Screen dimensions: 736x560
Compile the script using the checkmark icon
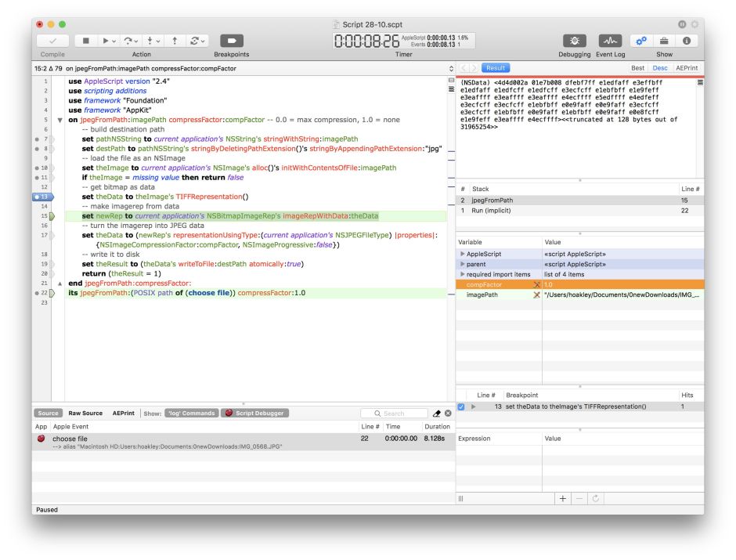(x=52, y=39)
